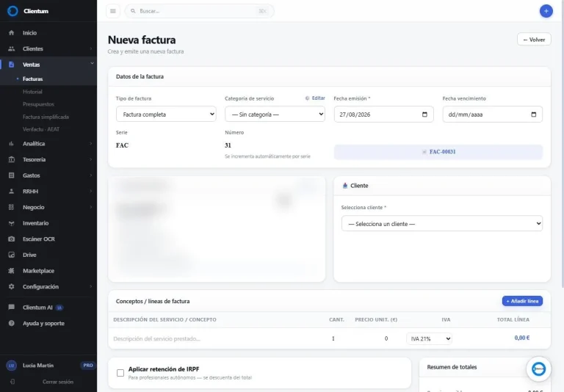Open the floating chat support widget

point(538,369)
